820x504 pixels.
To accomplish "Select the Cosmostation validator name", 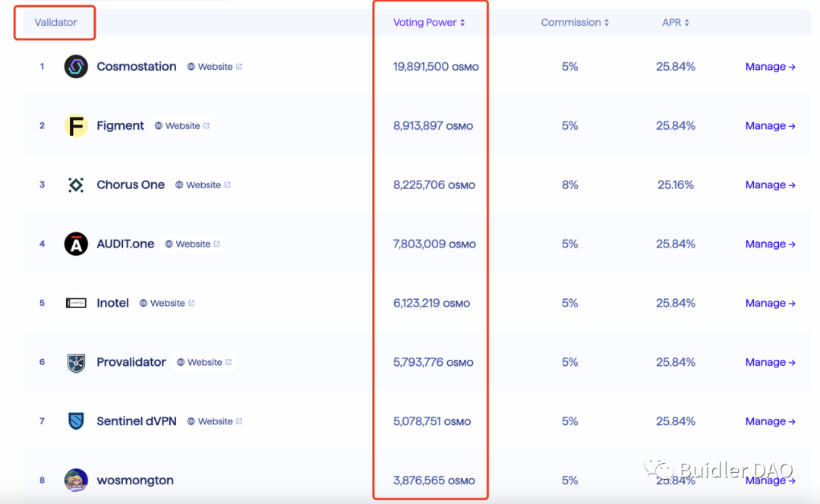I will click(x=137, y=66).
